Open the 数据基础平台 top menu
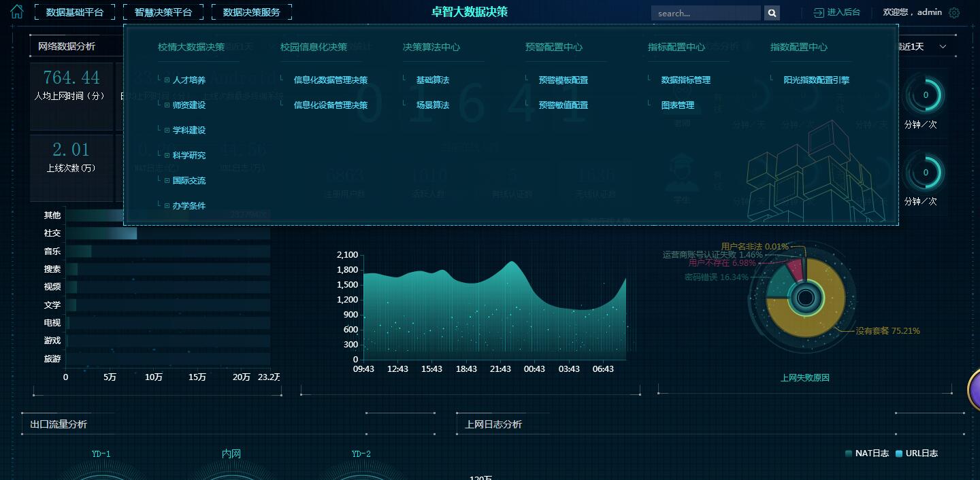This screenshot has width=980, height=480. coord(75,12)
